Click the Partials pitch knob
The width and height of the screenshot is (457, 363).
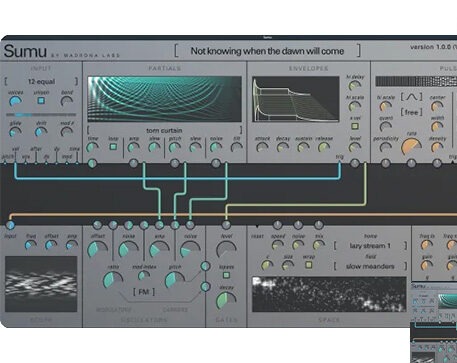click(175, 147)
